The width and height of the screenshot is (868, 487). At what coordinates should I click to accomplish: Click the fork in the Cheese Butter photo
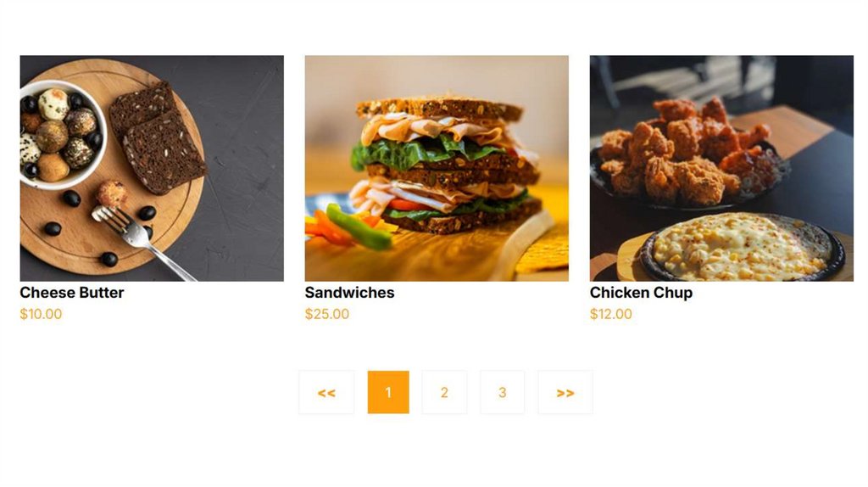tap(142, 239)
